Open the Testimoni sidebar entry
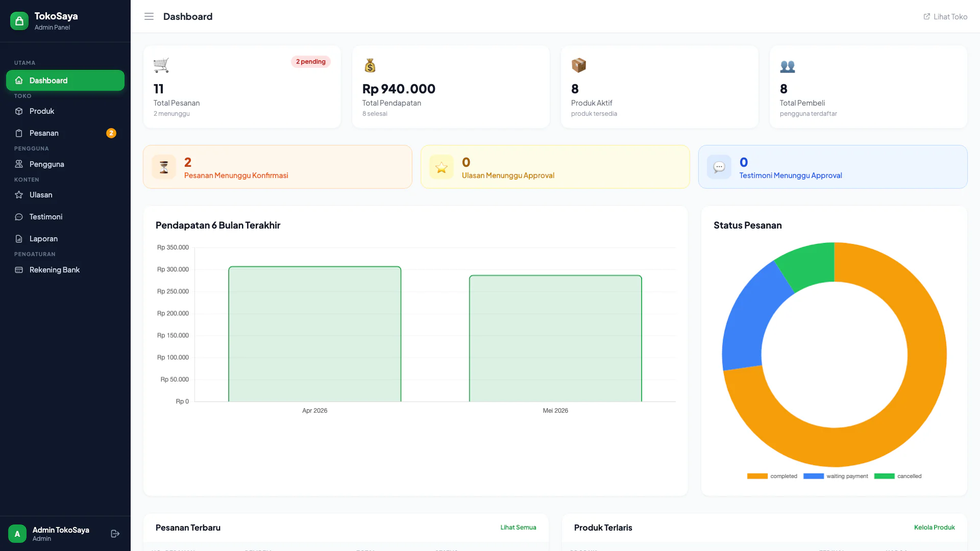 pos(65,217)
